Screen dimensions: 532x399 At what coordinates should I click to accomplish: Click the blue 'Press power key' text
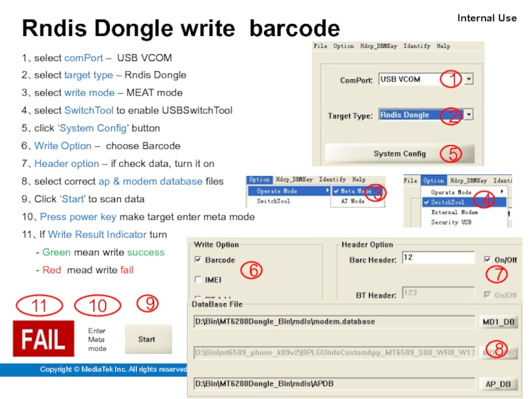(x=78, y=217)
